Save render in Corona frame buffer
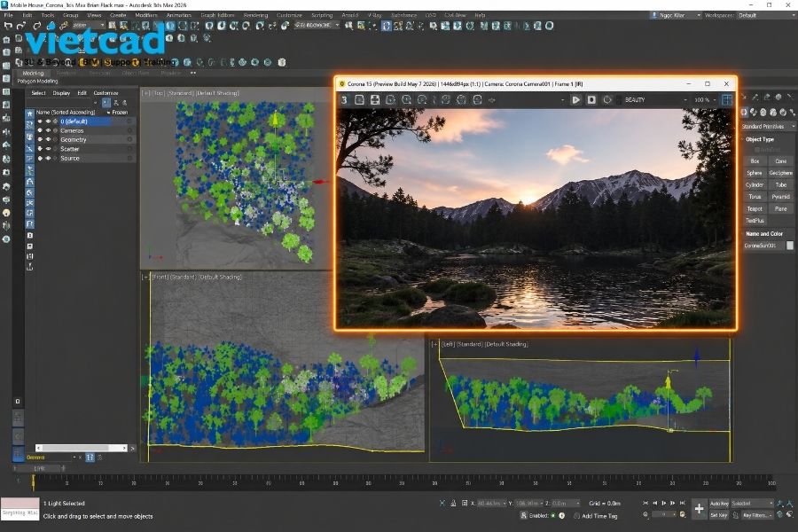 pyautogui.click(x=375, y=100)
